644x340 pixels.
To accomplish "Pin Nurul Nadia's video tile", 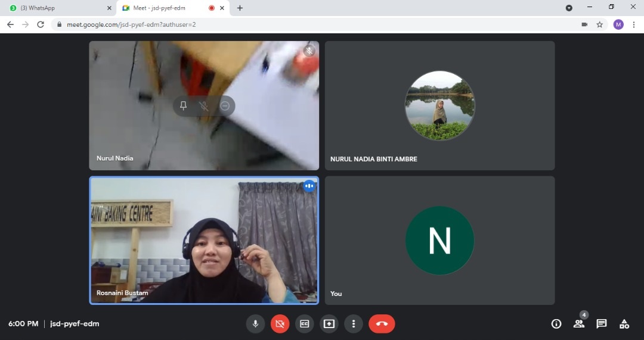I will click(184, 106).
